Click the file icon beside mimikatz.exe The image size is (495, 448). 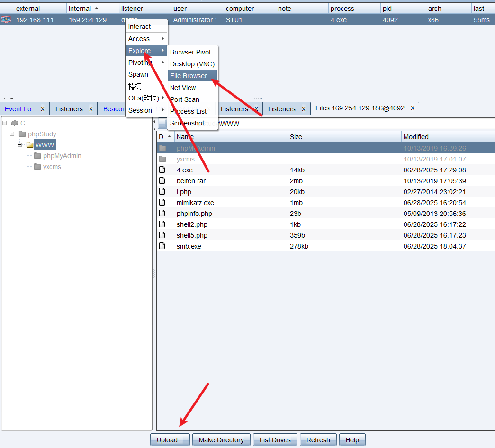point(162,203)
